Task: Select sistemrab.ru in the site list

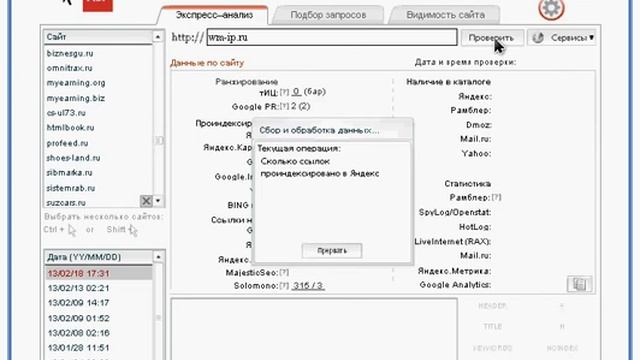Action: point(71,188)
